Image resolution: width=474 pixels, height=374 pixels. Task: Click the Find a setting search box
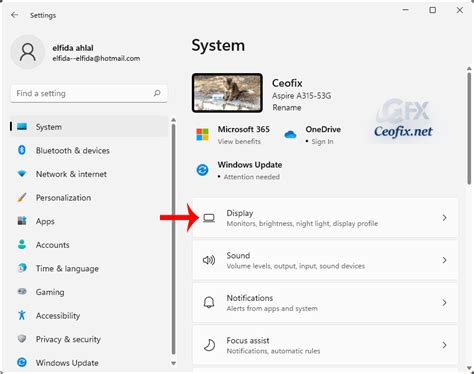click(89, 93)
